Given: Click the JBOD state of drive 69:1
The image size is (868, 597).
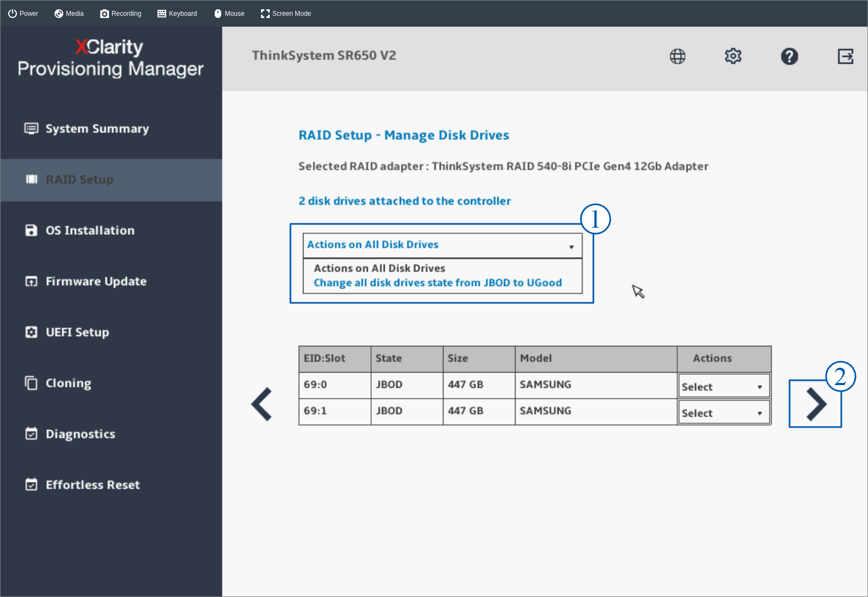Looking at the screenshot, I should click(407, 411).
